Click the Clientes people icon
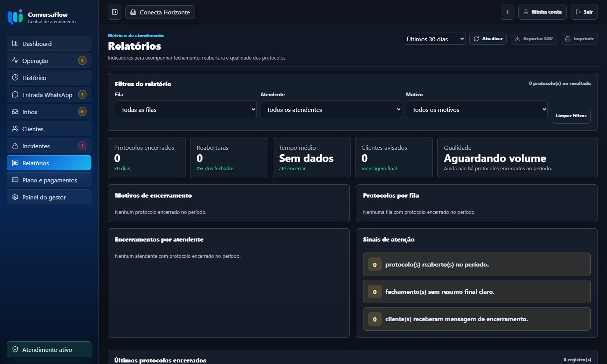Screen dimensions: 607x364 pos(15,129)
